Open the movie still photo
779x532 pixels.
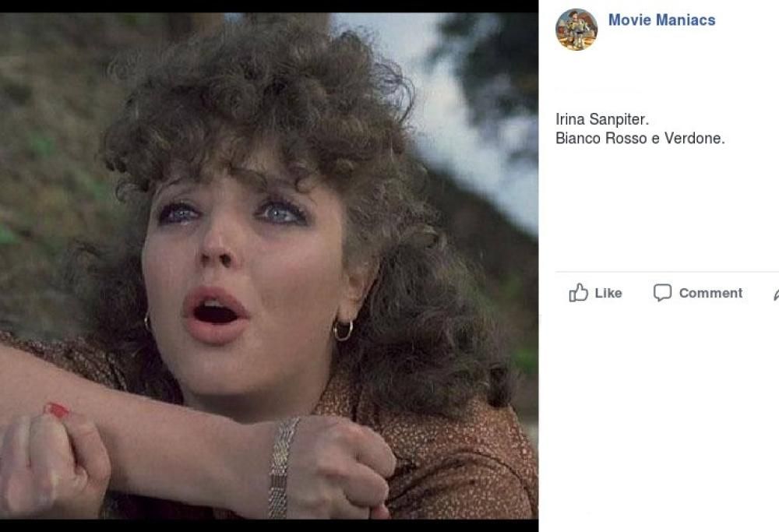click(269, 265)
